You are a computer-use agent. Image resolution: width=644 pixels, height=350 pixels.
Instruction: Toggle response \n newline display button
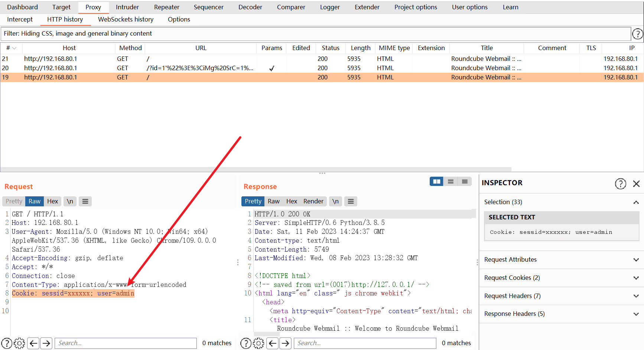click(x=335, y=201)
